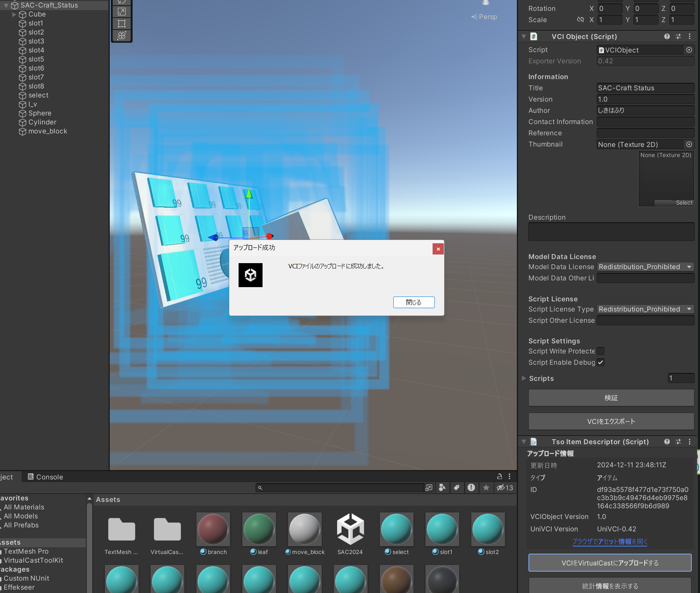Open help for VCI Object script
The width and height of the screenshot is (700, 593).
(667, 36)
